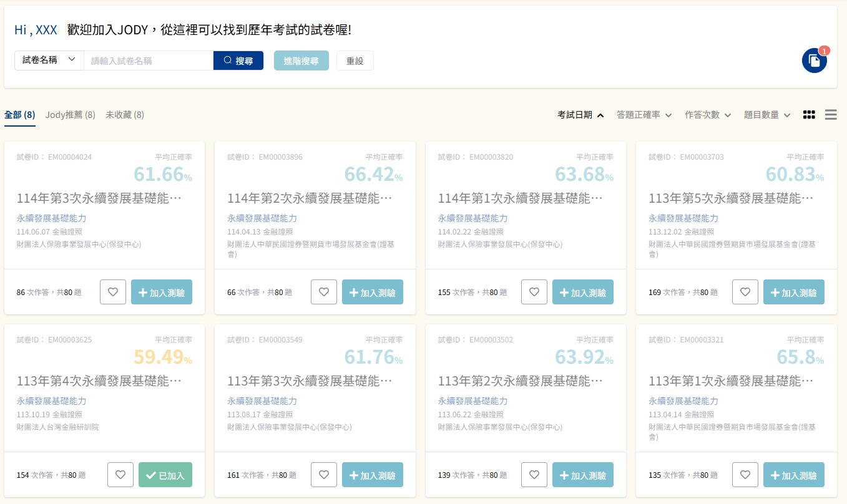Select the 未收藏 tab
Viewport: 847px width, 504px height.
pos(125,115)
